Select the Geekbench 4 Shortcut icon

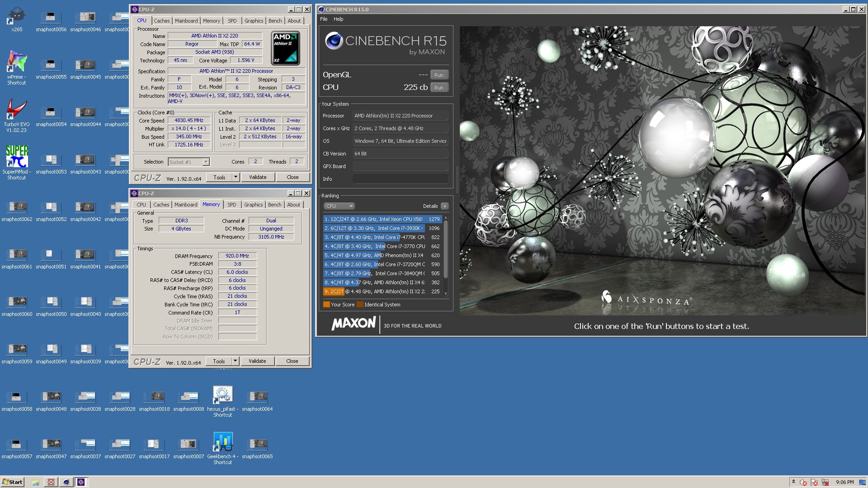[x=223, y=449]
